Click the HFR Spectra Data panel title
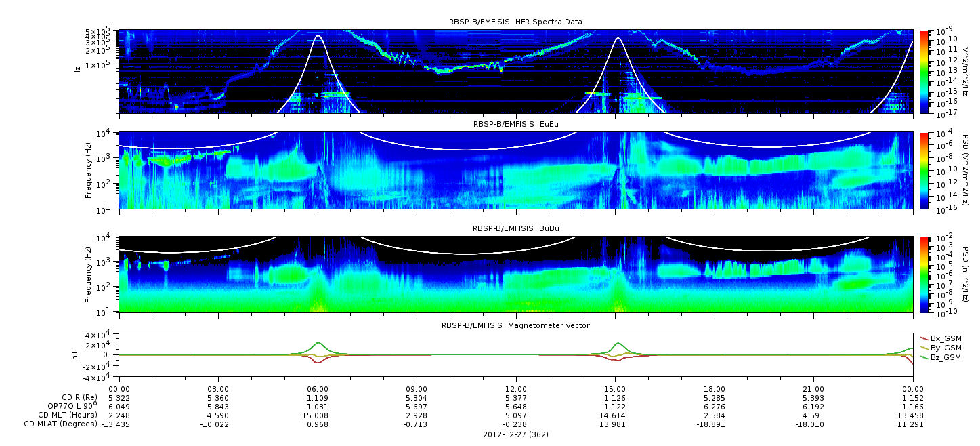This screenshot has width=980, height=446. point(515,22)
